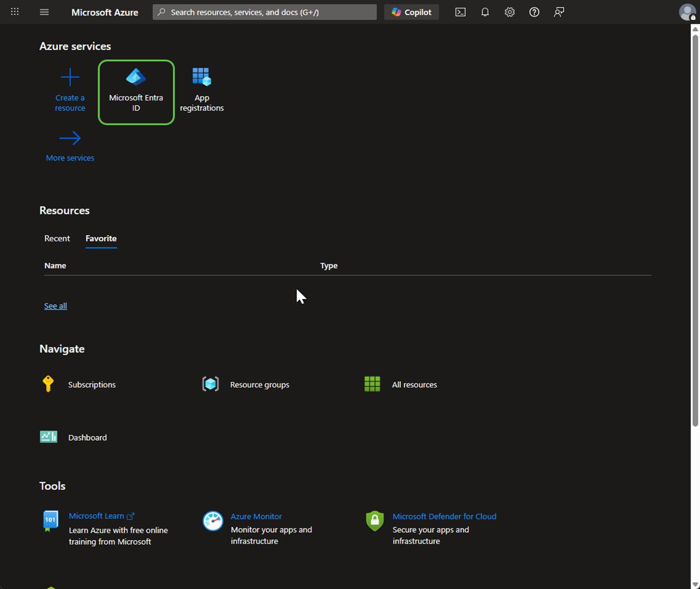
Task: Open the feedback icon
Action: 559,12
